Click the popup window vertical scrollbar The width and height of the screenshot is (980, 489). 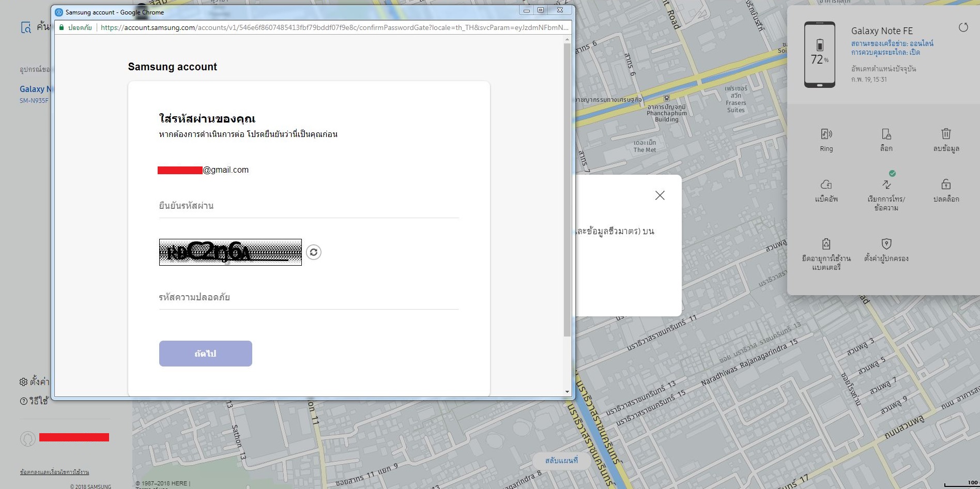(x=567, y=190)
